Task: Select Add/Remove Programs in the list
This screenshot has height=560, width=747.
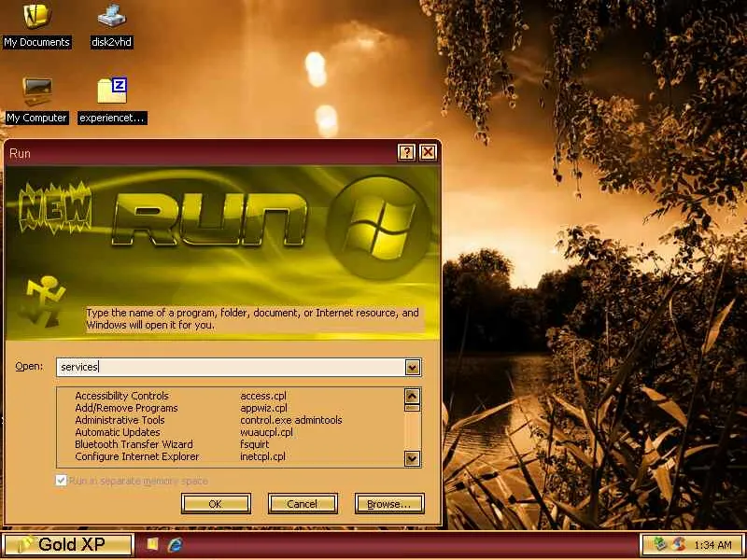Action: pyautogui.click(x=126, y=408)
